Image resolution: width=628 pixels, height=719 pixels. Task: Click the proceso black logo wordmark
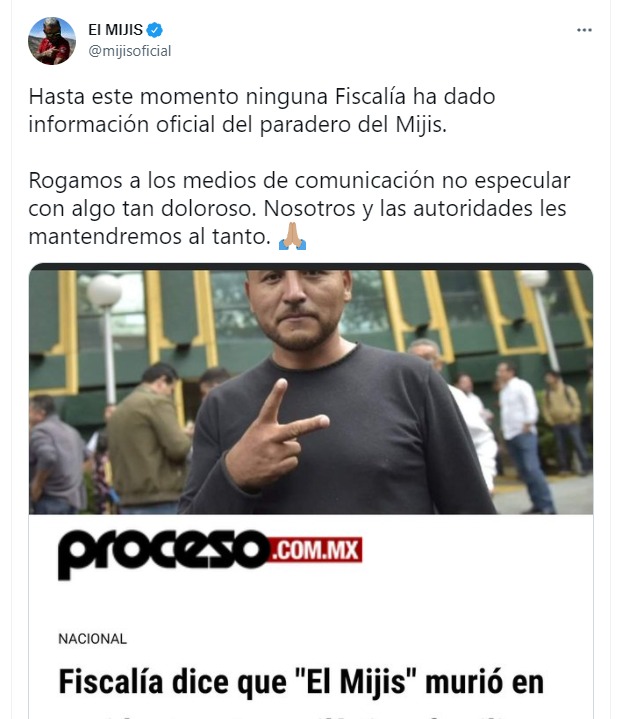[163, 554]
